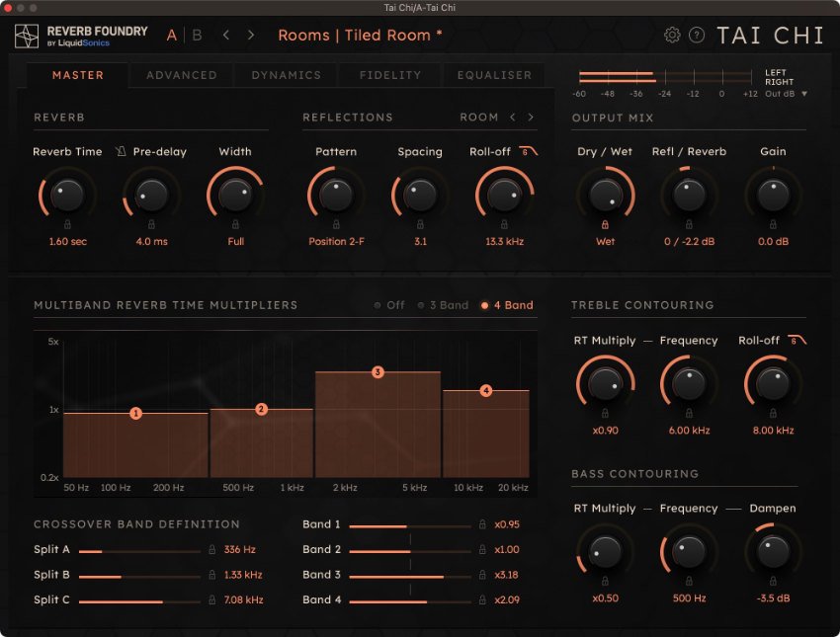This screenshot has height=637, width=840.
Task: Switch to the Dynamics tab
Action: coord(285,74)
